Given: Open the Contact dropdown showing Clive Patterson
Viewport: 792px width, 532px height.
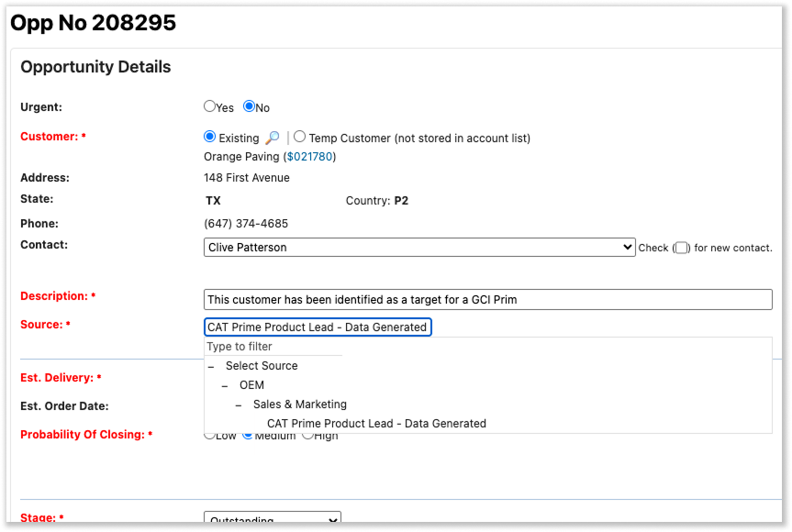Looking at the screenshot, I should [x=418, y=247].
